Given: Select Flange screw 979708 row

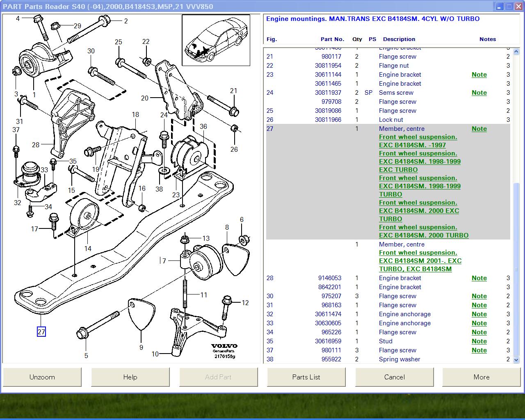Looking at the screenshot, I should point(388,102).
